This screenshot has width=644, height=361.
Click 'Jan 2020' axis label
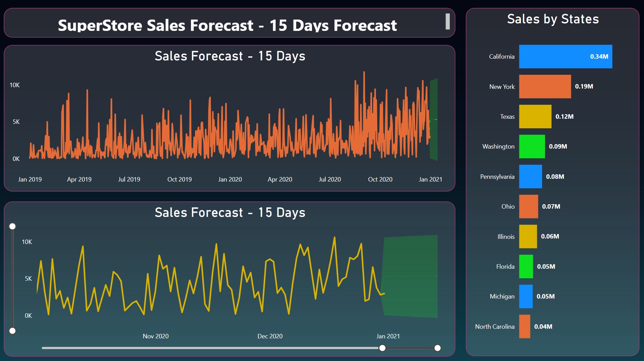click(x=230, y=179)
